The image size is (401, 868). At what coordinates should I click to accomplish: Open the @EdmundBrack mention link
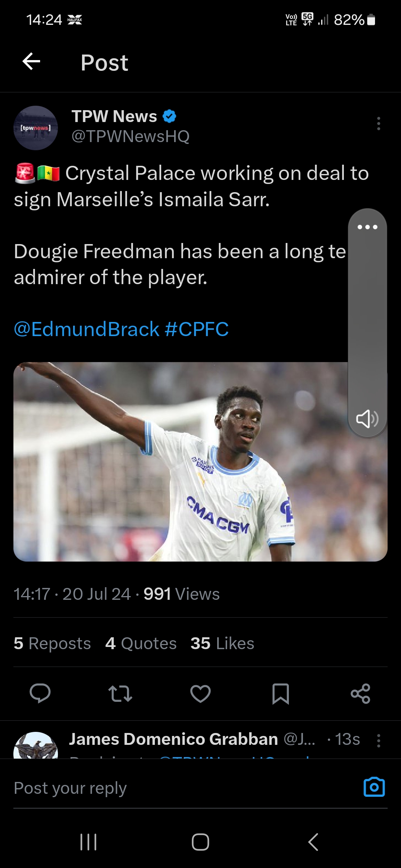(87, 329)
